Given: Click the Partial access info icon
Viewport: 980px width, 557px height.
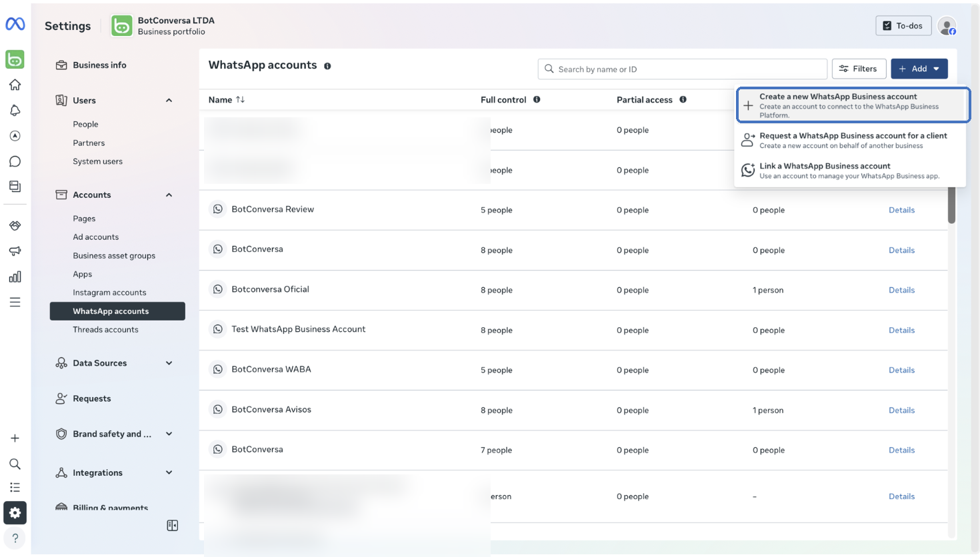Looking at the screenshot, I should click(x=683, y=99).
